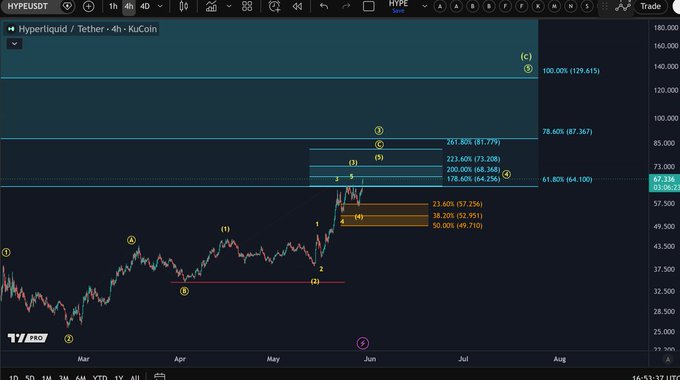680x380 pixels.
Task: Set range to 1D
Action: tap(13, 377)
